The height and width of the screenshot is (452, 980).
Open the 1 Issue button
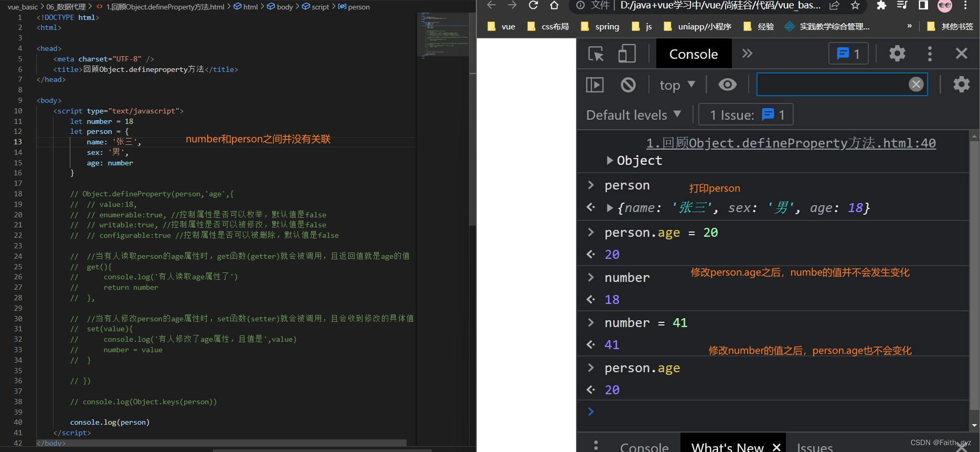click(746, 115)
